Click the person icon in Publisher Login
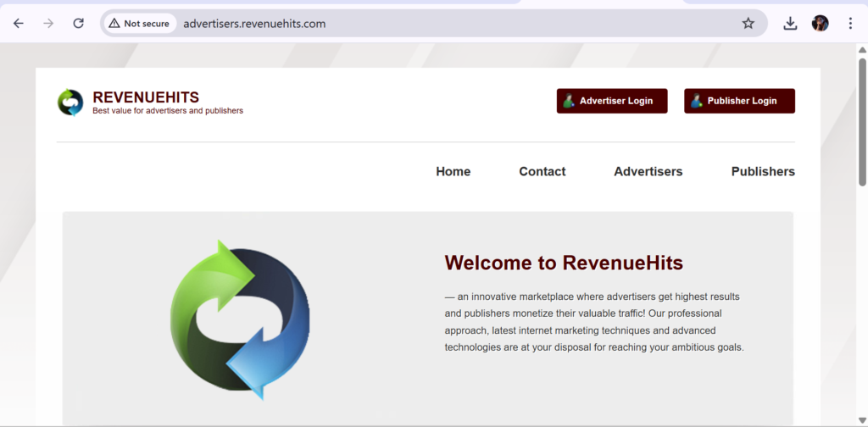The height and width of the screenshot is (427, 868). click(697, 101)
